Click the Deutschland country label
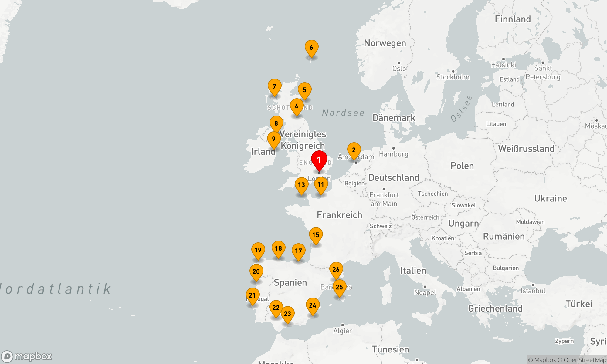The image size is (607, 364). pyautogui.click(x=394, y=178)
